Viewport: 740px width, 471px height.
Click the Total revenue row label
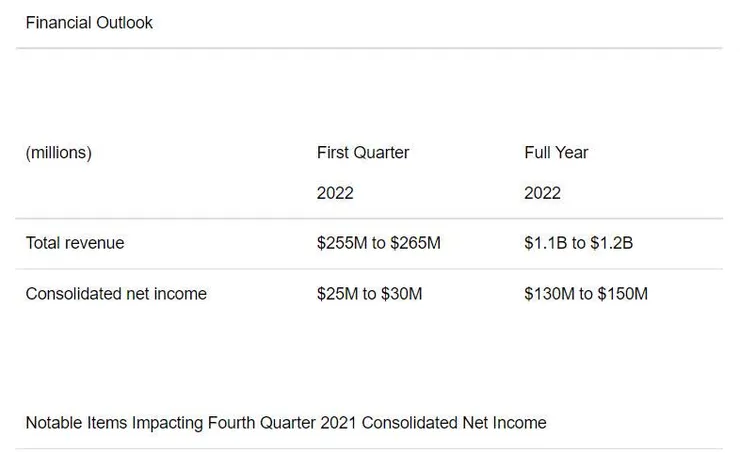pyautogui.click(x=75, y=243)
